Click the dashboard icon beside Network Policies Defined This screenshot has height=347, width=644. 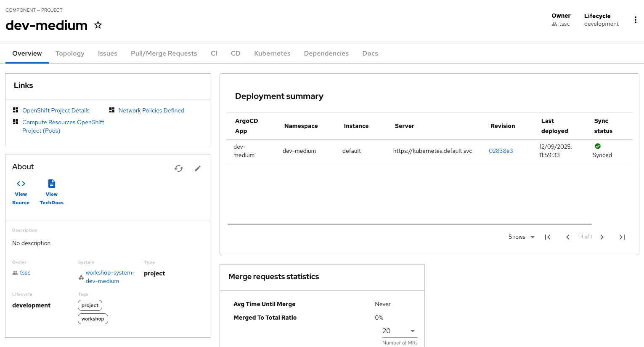[x=112, y=110]
